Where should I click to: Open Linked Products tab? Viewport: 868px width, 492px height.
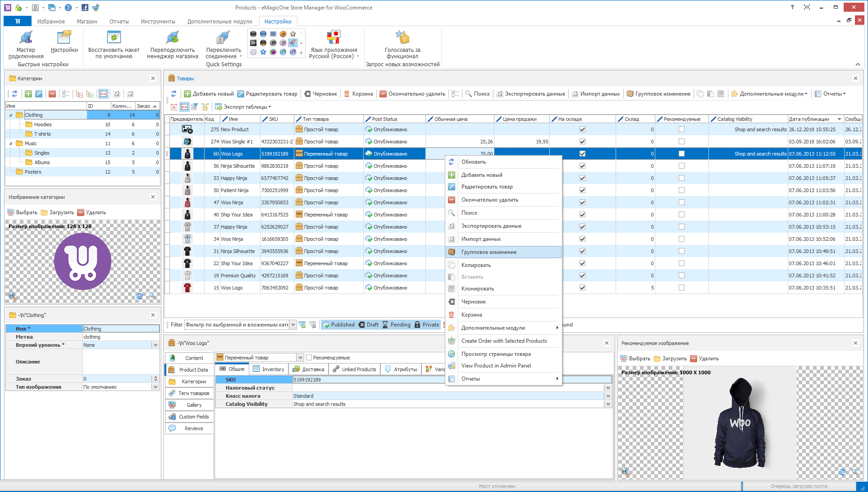(354, 369)
